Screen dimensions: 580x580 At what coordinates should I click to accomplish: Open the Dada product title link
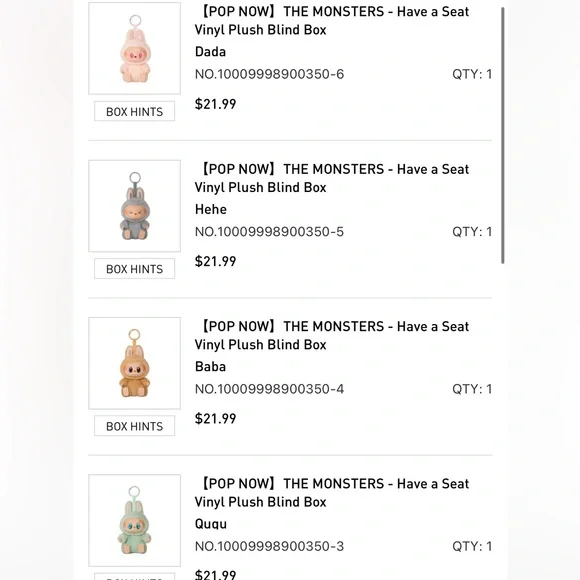332,21
